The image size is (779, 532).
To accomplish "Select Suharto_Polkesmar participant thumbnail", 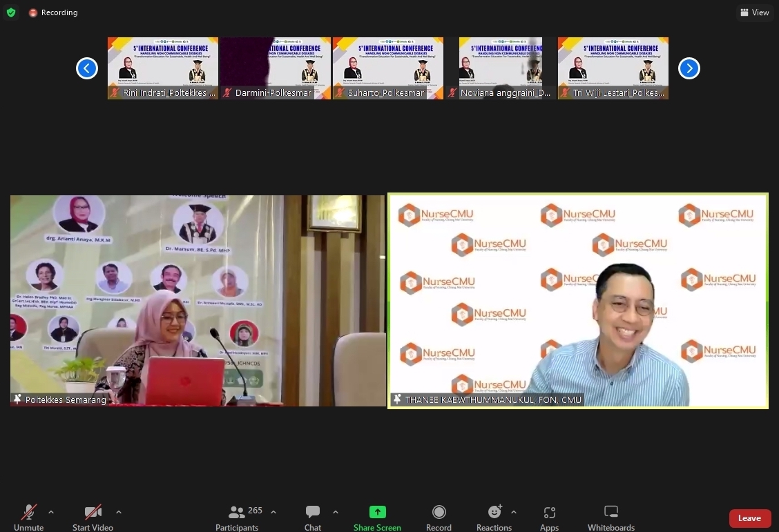I will tap(388, 68).
